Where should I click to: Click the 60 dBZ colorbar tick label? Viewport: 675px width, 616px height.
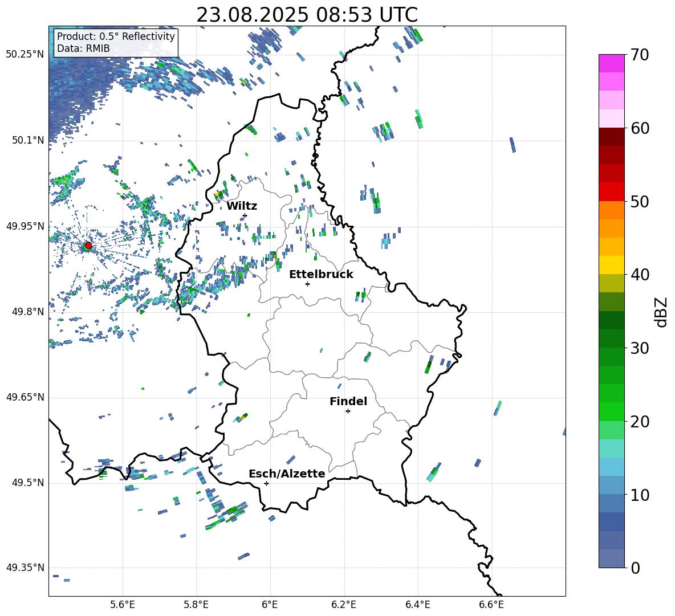tap(640, 128)
